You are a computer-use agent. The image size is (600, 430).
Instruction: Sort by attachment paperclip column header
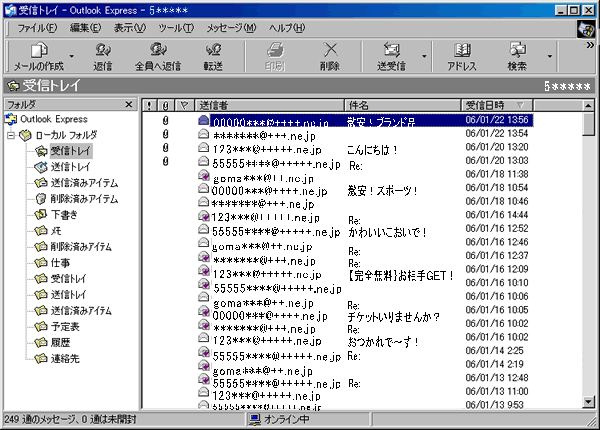click(165, 105)
